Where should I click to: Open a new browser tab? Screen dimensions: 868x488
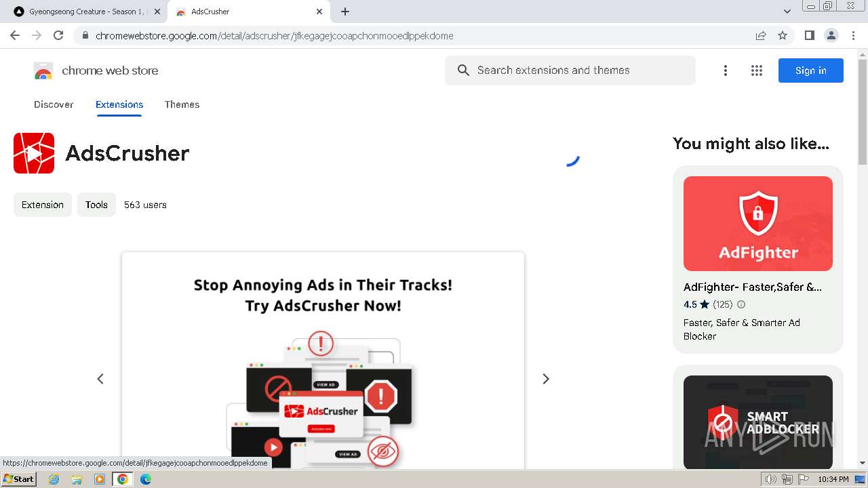pos(345,12)
